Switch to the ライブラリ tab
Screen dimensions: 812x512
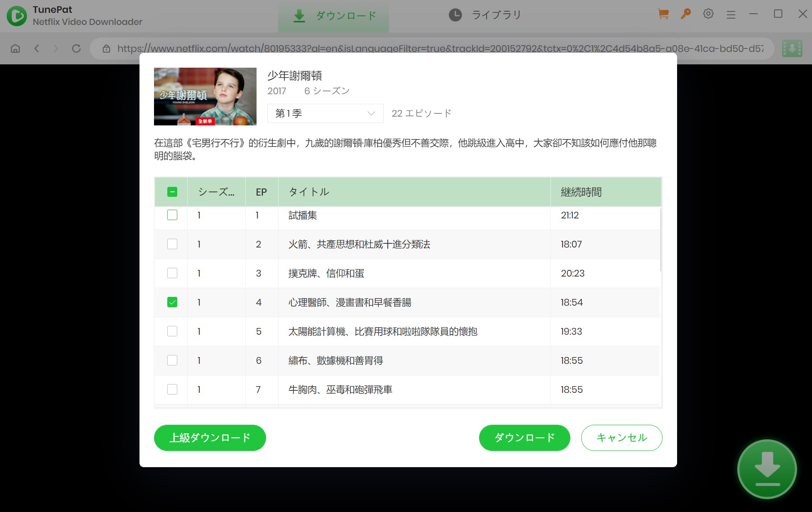tap(485, 15)
